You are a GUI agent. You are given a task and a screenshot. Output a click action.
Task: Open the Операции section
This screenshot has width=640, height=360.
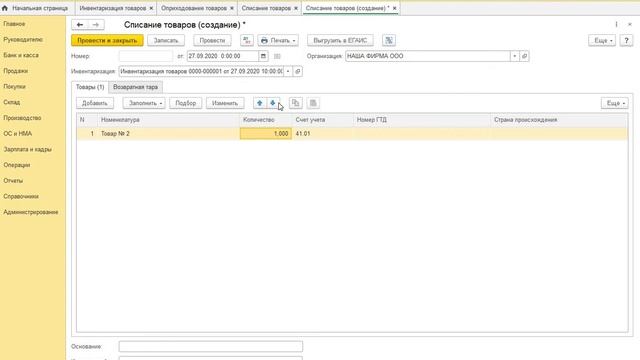(x=17, y=165)
